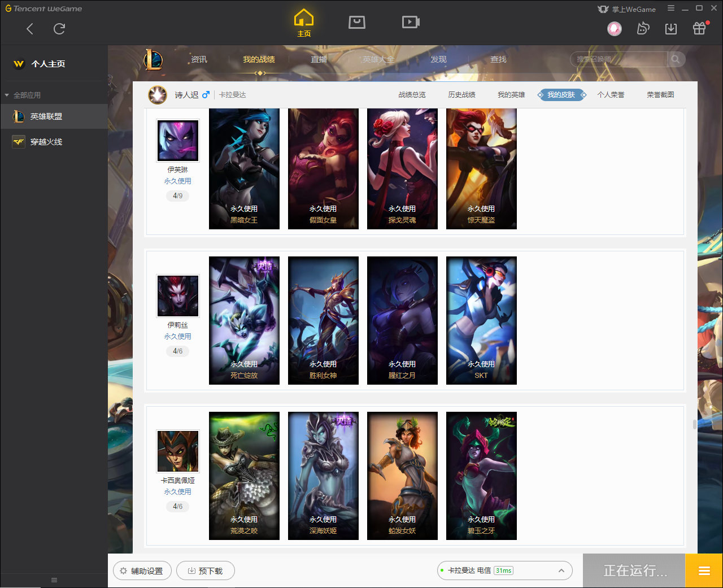Open 惊天魔盗 skin card
This screenshot has width=723, height=588.
coord(481,169)
